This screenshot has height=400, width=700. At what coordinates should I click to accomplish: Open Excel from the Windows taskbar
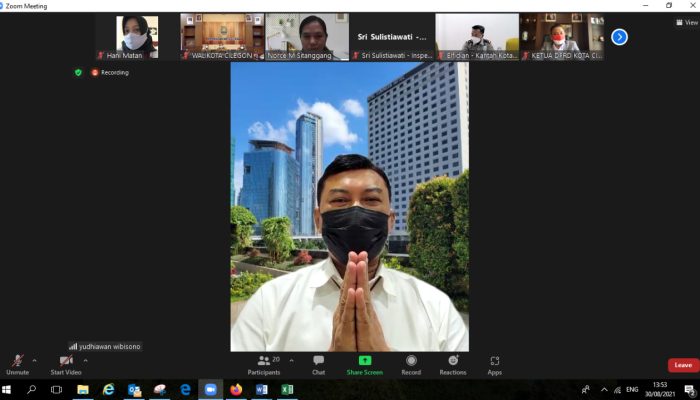pos(287,389)
